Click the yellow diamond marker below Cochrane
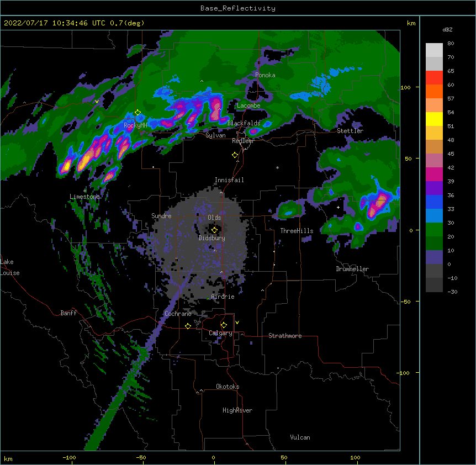 188,326
